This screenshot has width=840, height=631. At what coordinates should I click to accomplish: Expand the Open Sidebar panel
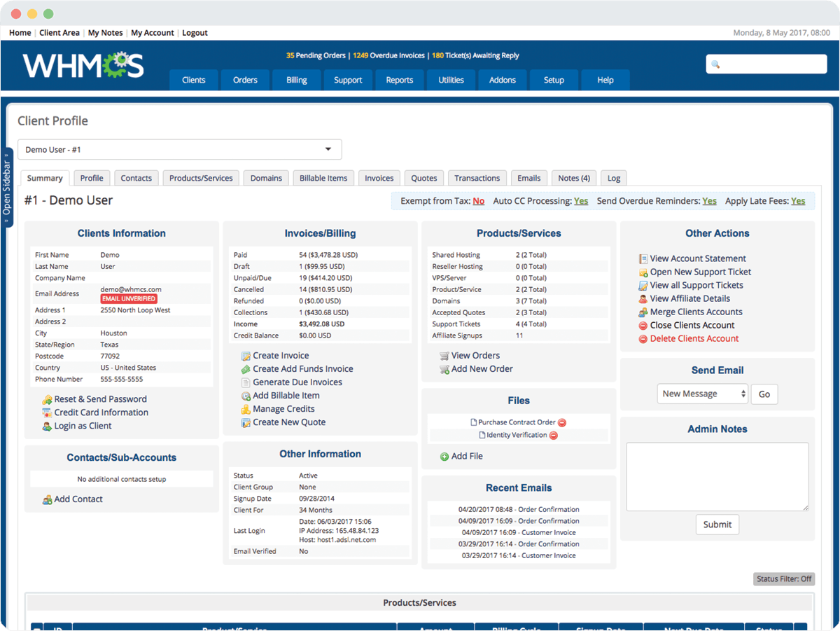pos(6,187)
